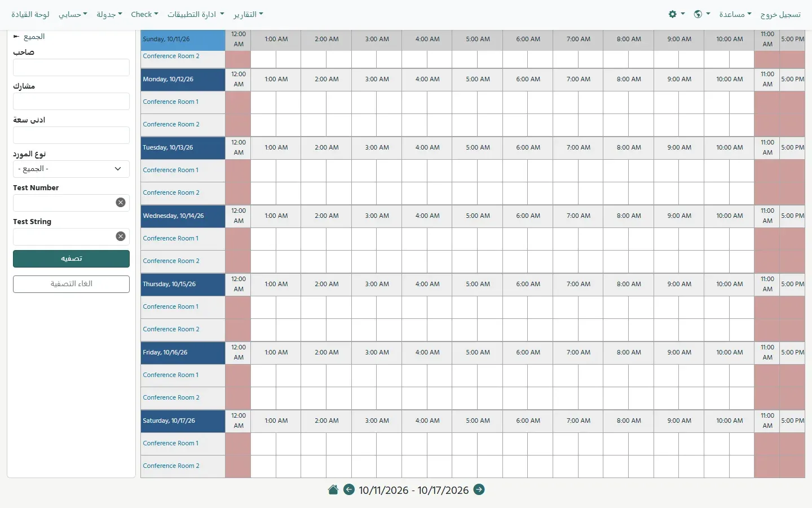The width and height of the screenshot is (812, 508).
Task: Open Conference Room 1 under Wednesday
Action: coord(170,238)
